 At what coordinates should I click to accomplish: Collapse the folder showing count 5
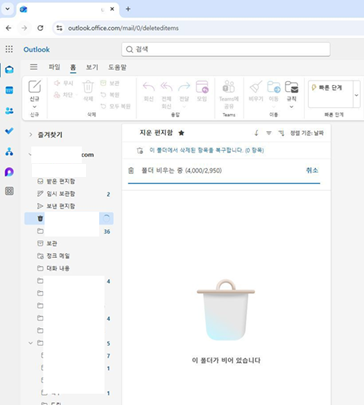30,343
